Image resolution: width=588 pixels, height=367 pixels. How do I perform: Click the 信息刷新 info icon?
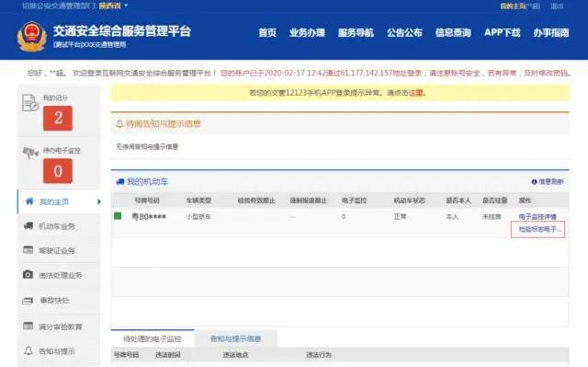tap(534, 181)
